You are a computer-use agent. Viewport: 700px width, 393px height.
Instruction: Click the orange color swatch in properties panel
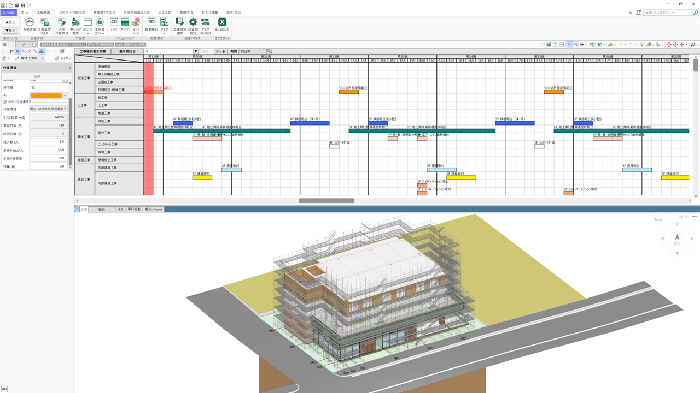tap(46, 96)
